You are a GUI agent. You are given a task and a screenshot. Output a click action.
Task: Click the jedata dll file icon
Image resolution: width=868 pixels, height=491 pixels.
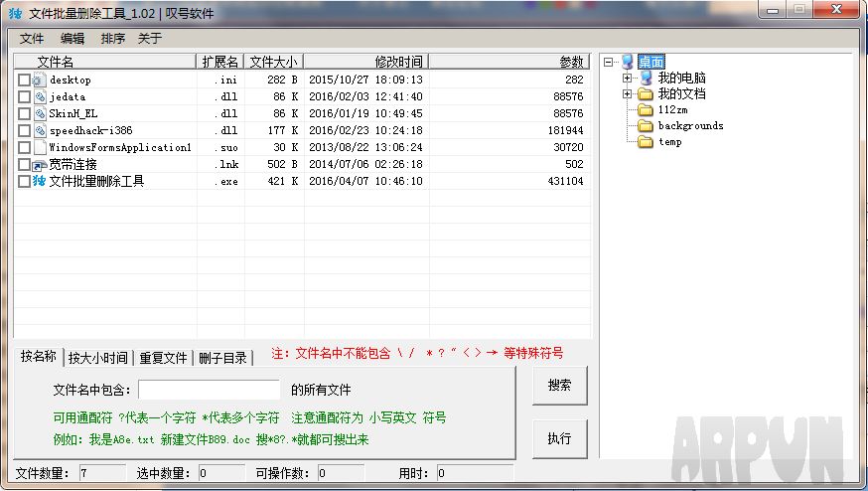click(x=40, y=96)
